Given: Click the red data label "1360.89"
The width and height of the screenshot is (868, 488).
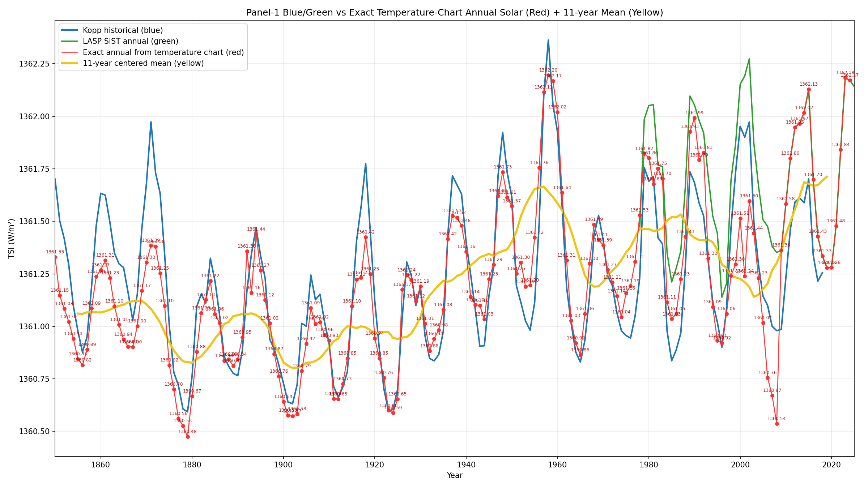Looking at the screenshot, I should (x=87, y=344).
